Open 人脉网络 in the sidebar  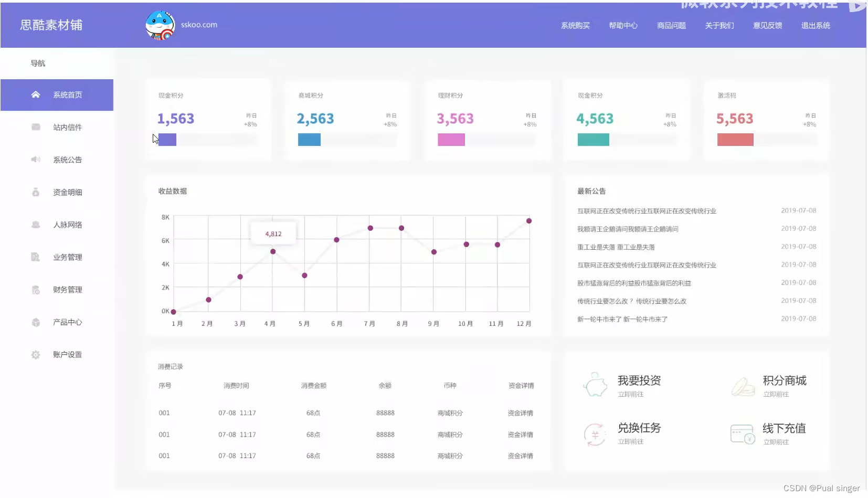pos(57,225)
